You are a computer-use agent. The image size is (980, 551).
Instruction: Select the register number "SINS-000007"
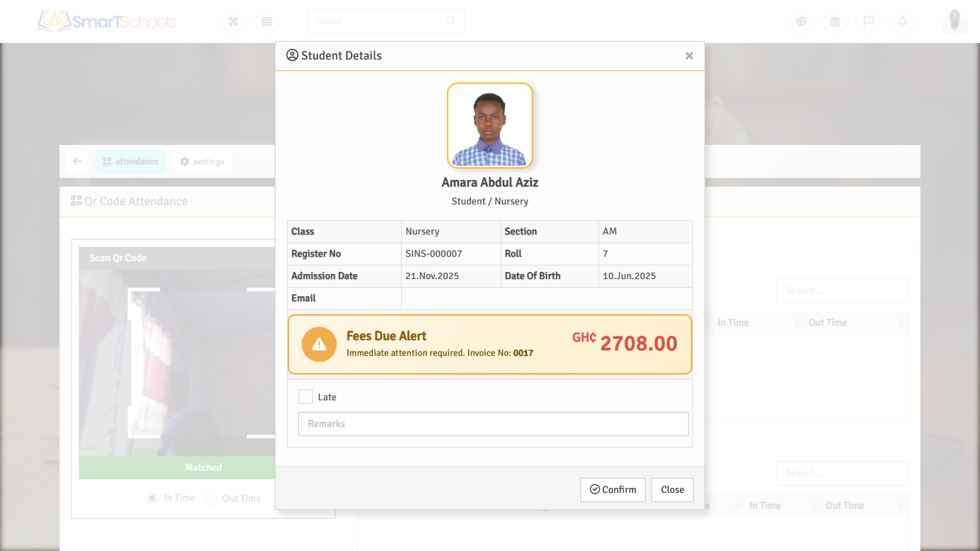pos(434,254)
